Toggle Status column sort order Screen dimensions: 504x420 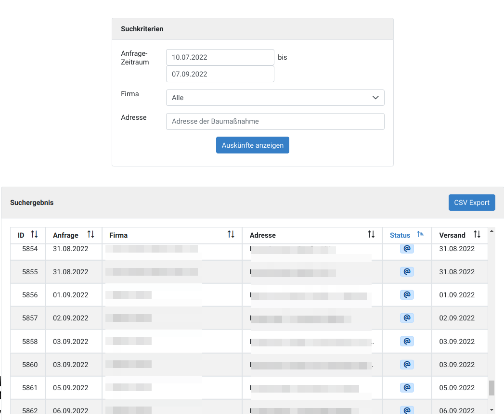421,235
